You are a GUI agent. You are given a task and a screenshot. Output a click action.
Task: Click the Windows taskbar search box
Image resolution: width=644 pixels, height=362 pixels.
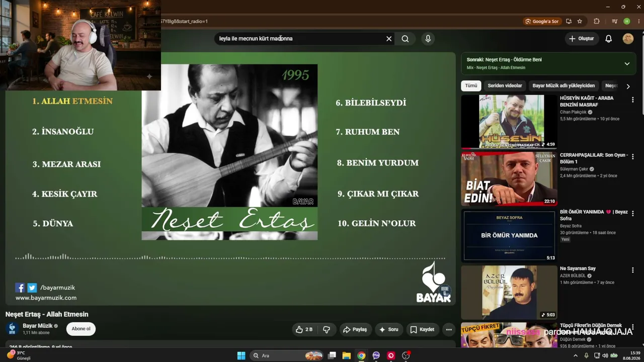click(287, 355)
